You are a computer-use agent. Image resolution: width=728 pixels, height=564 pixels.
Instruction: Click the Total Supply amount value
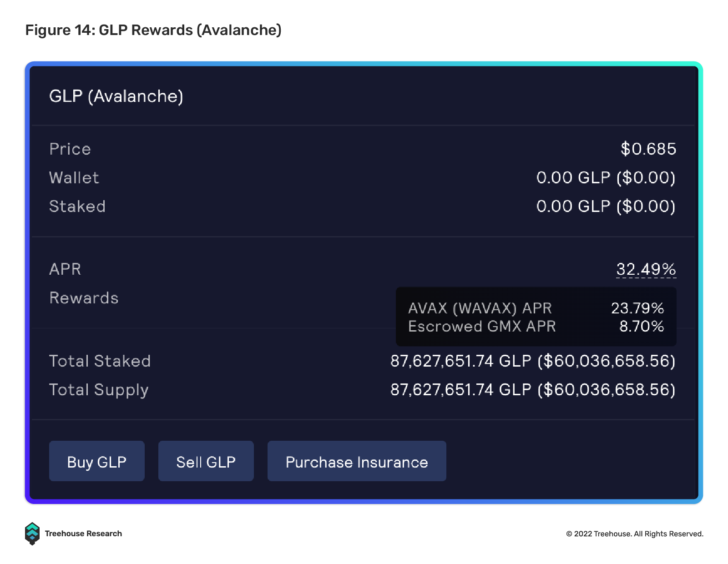[x=533, y=390]
